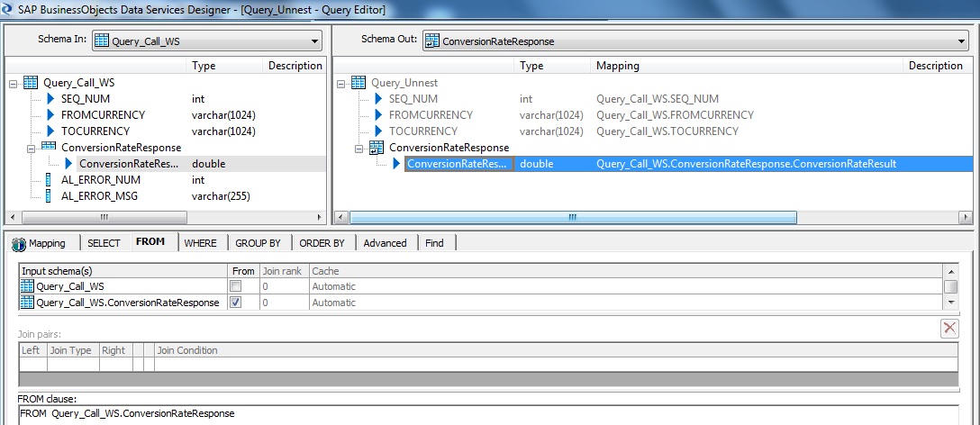Click the Join Type column header
Screen dimensions: 980x425
(73, 350)
